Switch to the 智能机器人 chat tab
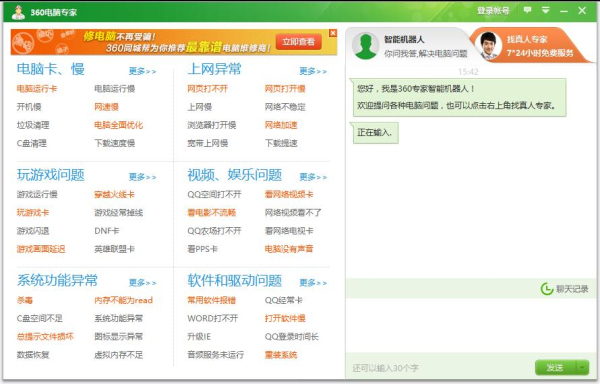Viewport: 600px width, 384px height. [409, 46]
